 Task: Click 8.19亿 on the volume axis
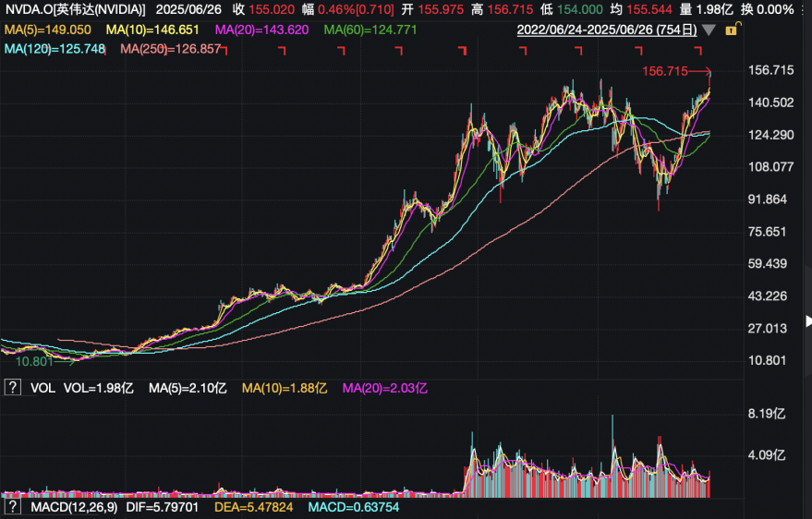pos(767,414)
